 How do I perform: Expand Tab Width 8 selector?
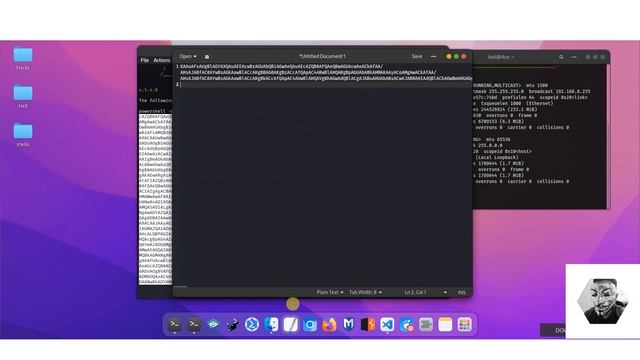[365, 292]
